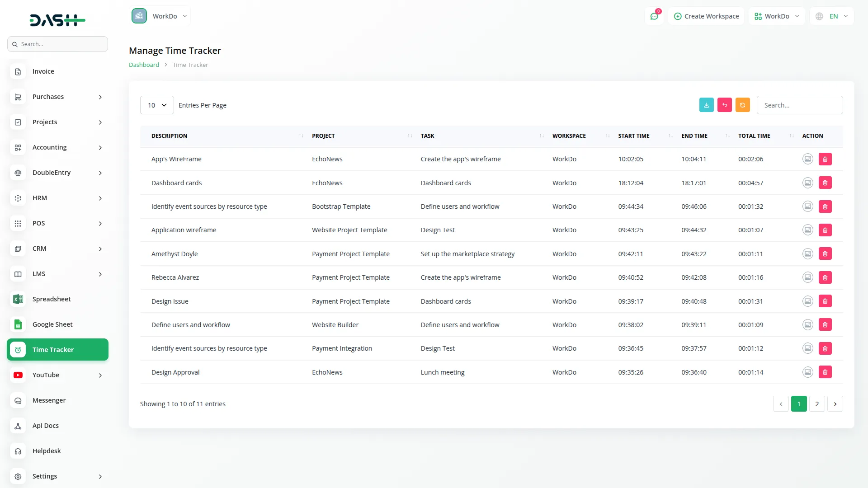
Task: Open the Invoice section
Action: (43, 71)
